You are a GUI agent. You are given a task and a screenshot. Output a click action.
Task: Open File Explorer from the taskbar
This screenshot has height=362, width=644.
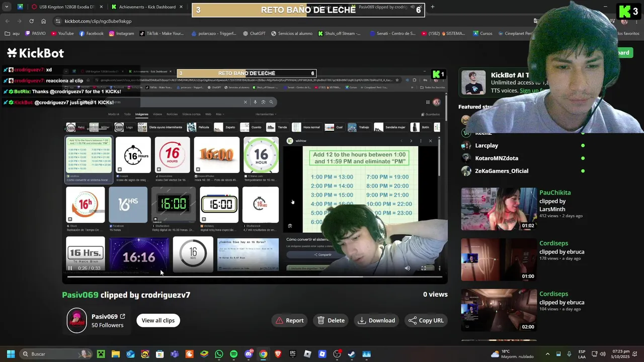coord(116,354)
